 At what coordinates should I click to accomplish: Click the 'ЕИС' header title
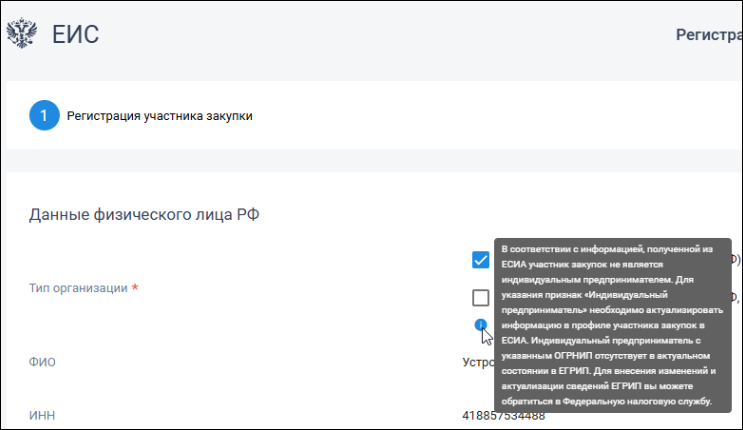75,34
